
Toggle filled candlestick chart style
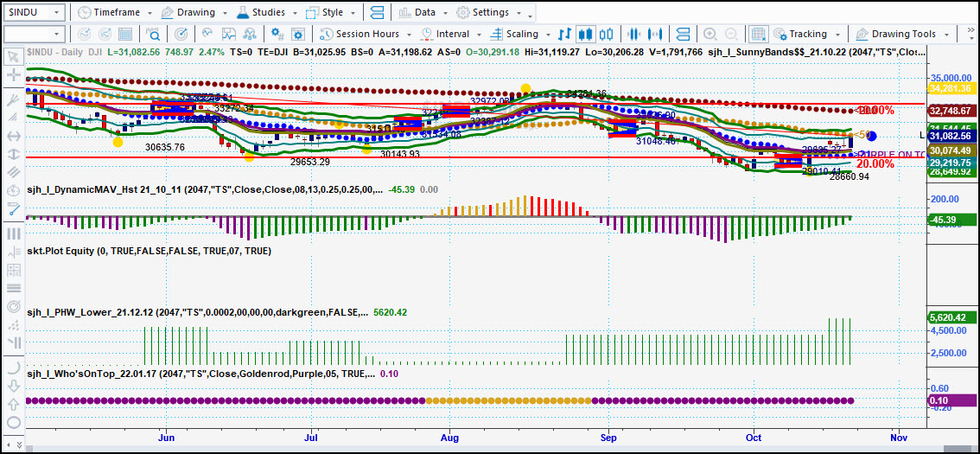(x=586, y=34)
